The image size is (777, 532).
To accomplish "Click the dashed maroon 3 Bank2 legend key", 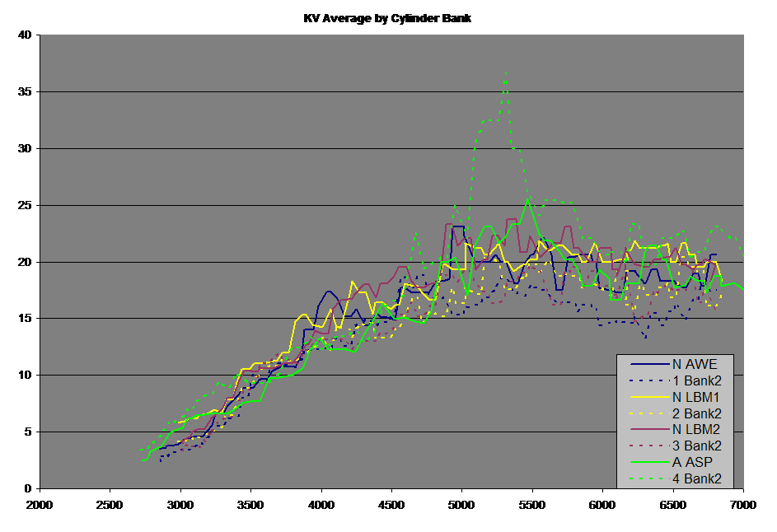I will 648,446.
